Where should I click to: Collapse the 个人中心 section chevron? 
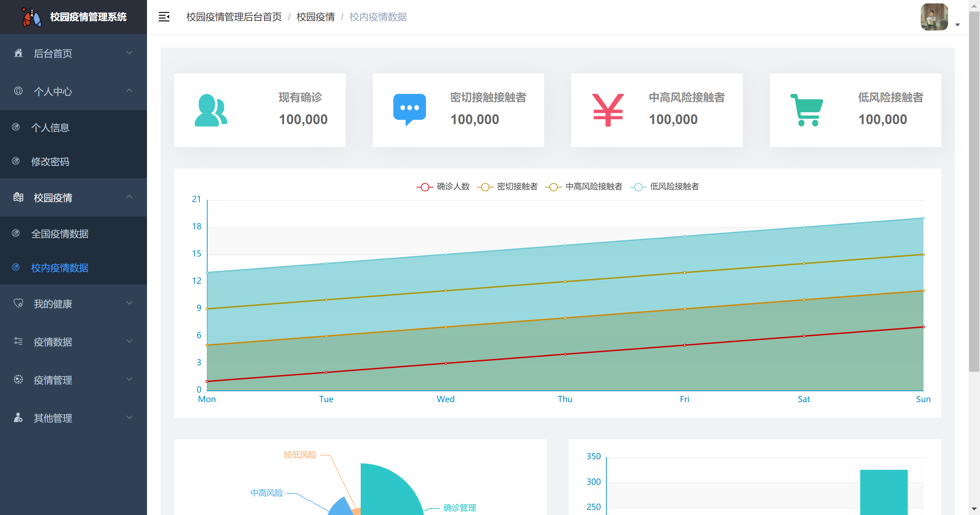pyautogui.click(x=129, y=90)
